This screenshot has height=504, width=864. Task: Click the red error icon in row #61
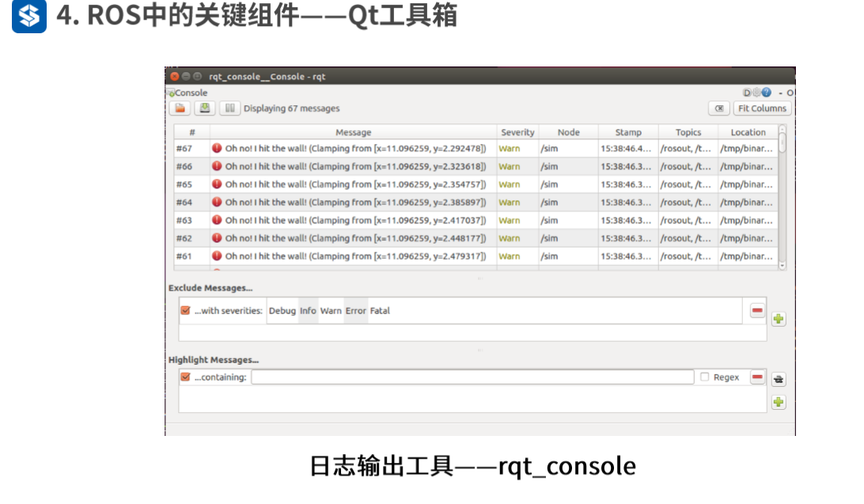217,256
